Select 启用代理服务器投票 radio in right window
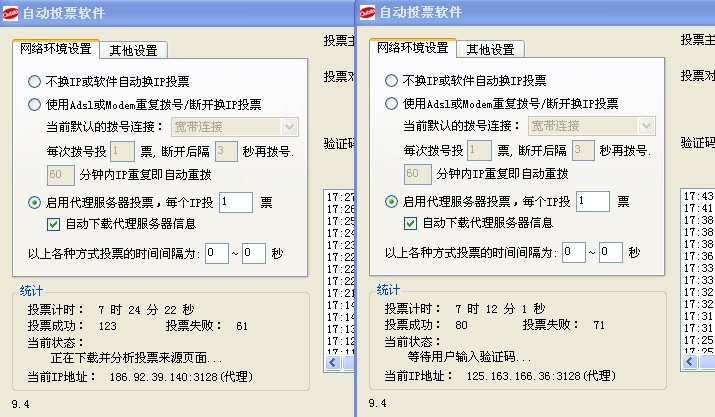 tap(392, 201)
